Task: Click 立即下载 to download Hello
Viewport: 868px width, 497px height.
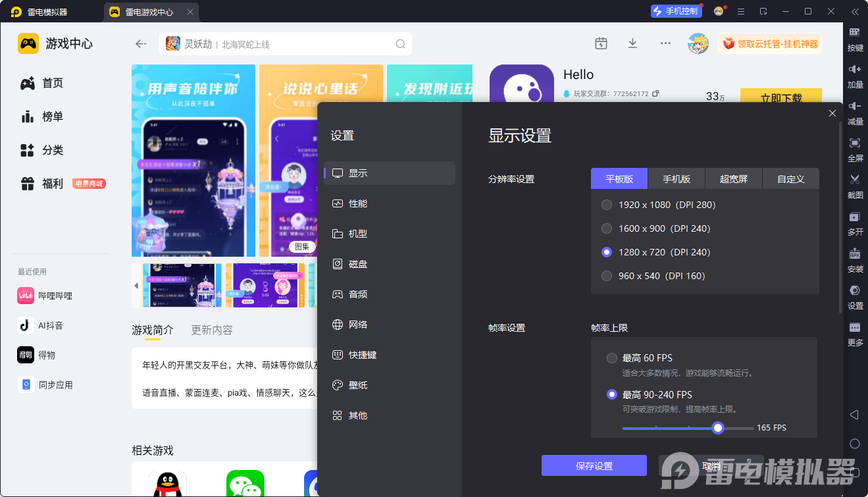Action: coord(780,96)
